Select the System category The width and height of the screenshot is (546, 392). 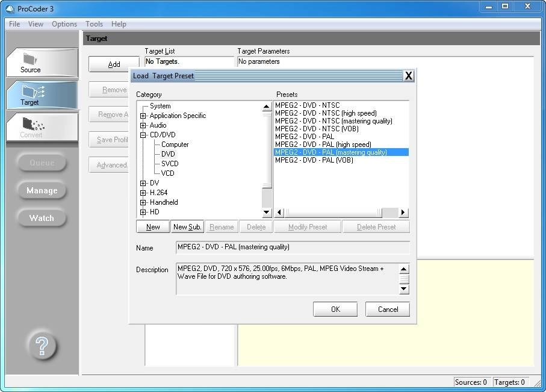(160, 106)
